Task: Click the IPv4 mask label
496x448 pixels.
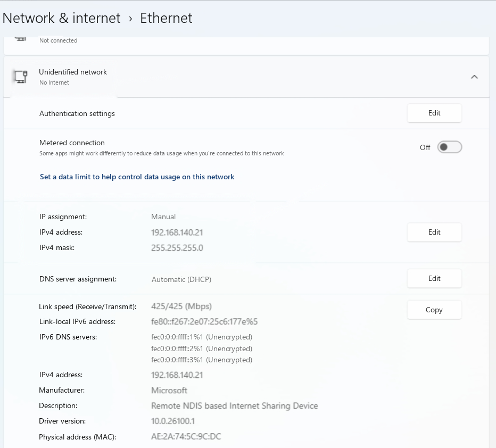Action: tap(57, 248)
